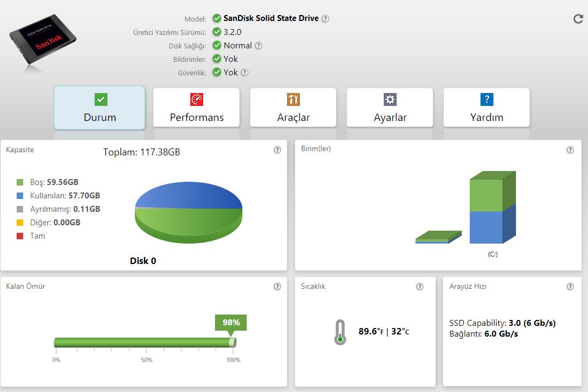Click the Arayüz Hızı panel help icon
This screenshot has height=392, width=588.
570,286
